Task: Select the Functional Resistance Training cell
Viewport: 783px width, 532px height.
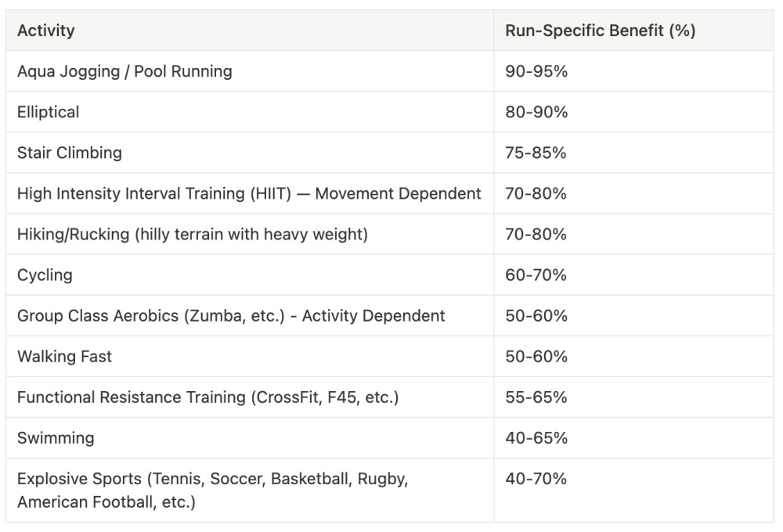Action: tap(208, 397)
